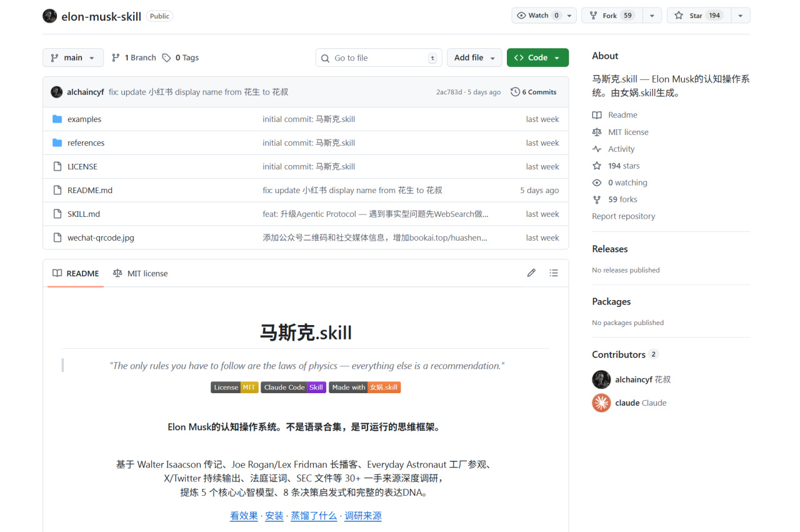Open the main branch selector

point(72,58)
